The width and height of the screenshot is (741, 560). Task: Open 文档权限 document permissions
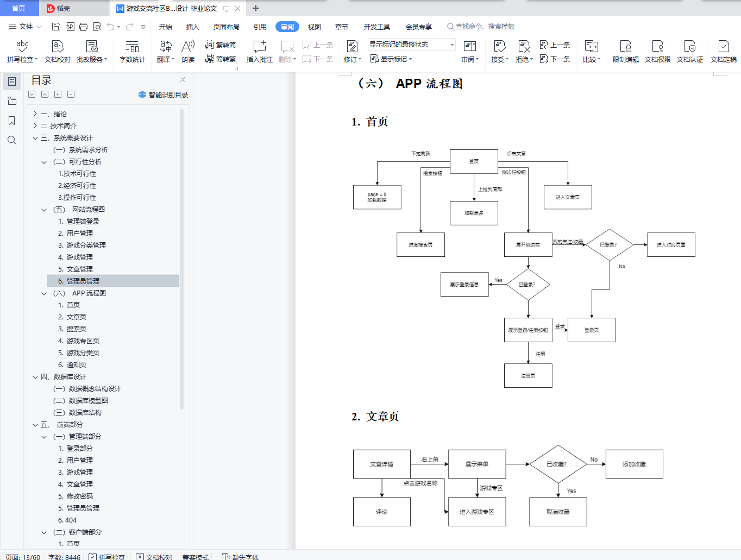click(658, 52)
